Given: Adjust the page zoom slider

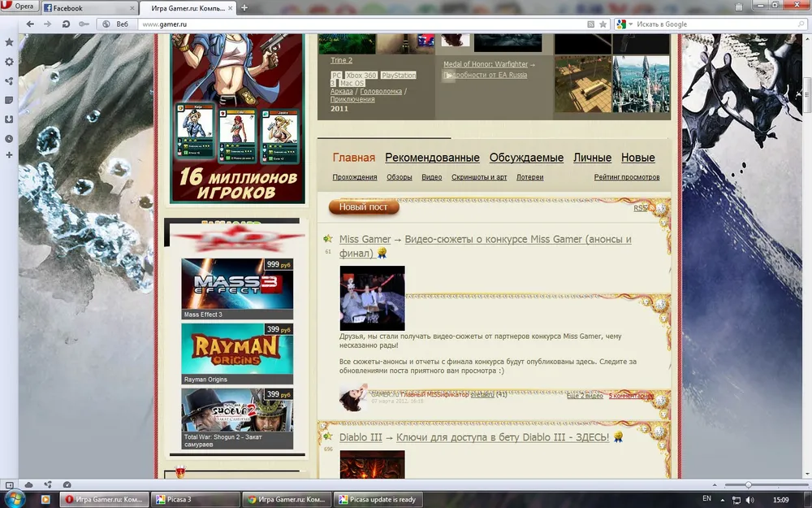Looking at the screenshot, I should [748, 485].
